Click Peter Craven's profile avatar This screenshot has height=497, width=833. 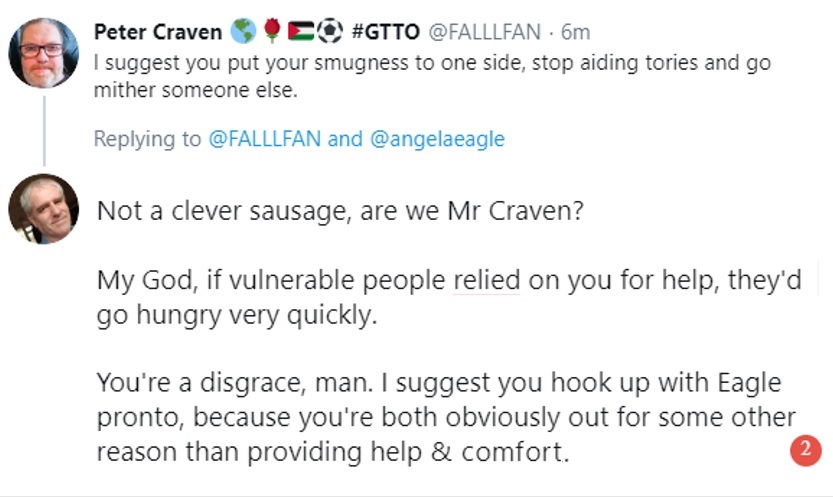click(44, 52)
